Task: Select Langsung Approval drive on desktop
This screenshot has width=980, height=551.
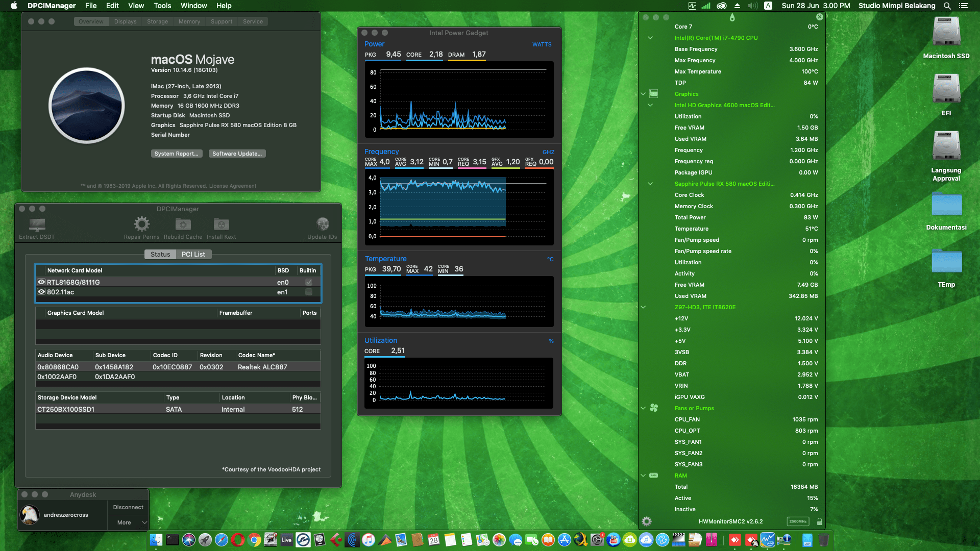Action: pyautogui.click(x=946, y=146)
